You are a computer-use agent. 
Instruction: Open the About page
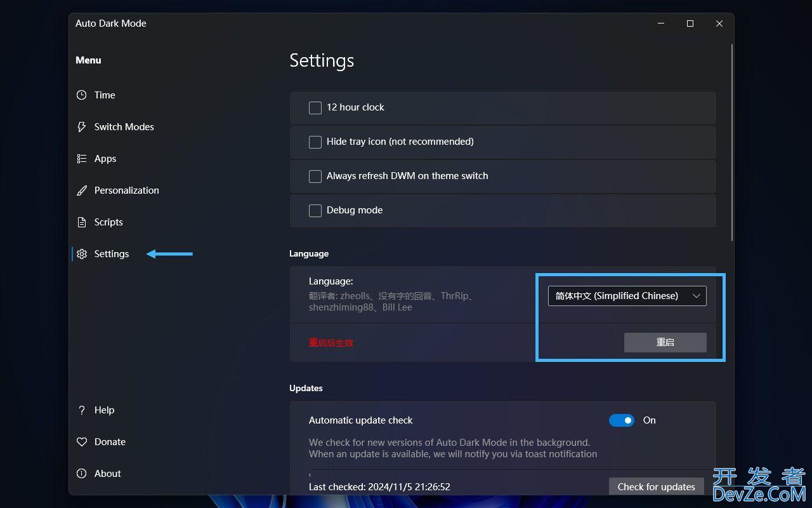tap(107, 474)
